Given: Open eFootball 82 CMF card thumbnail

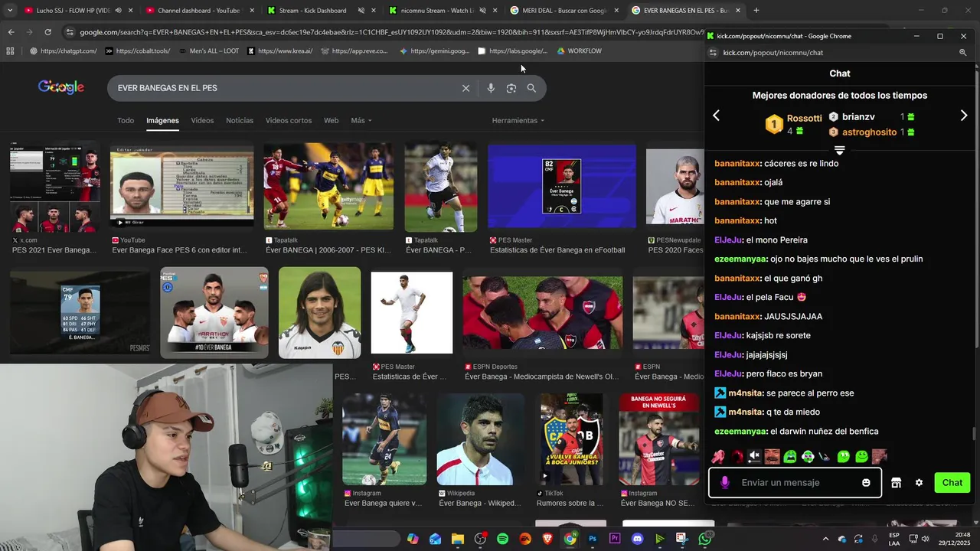Looking at the screenshot, I should [x=562, y=186].
